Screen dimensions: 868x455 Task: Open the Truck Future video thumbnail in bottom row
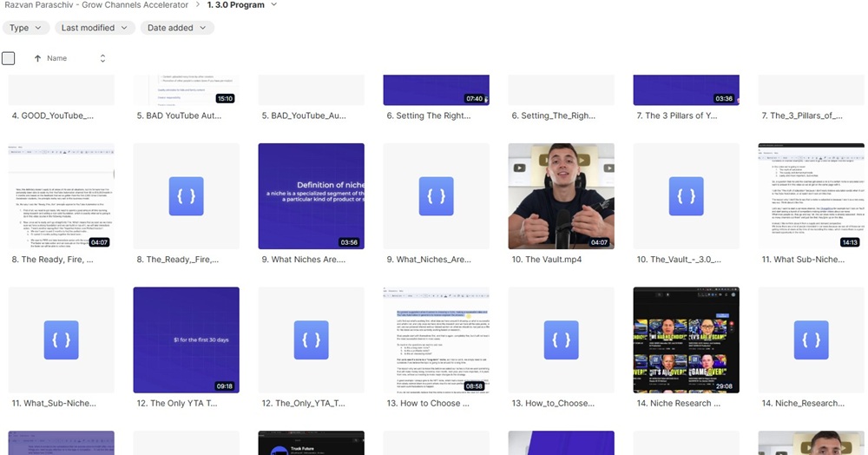click(311, 443)
